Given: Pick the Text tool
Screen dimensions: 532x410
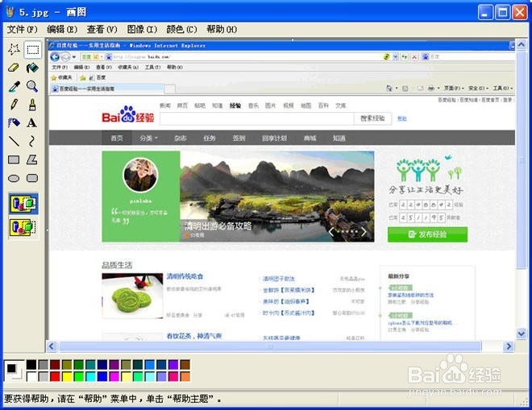Looking at the screenshot, I should (x=32, y=122).
